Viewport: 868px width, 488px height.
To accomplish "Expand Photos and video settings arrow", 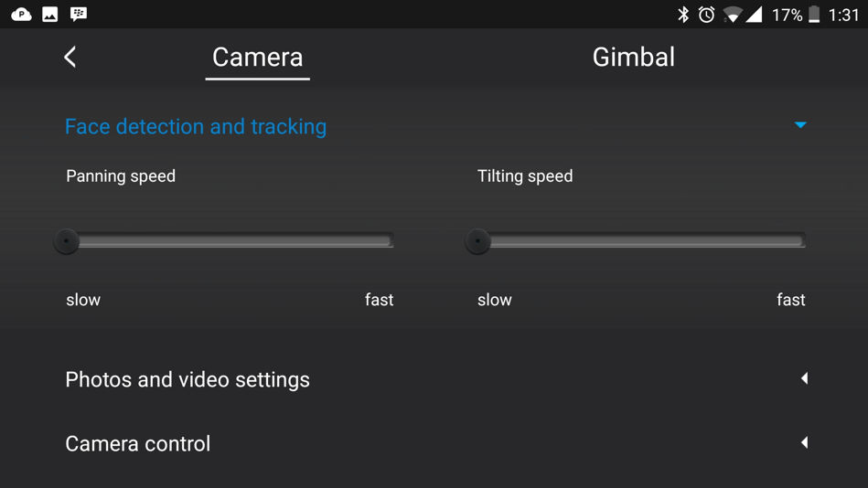I will [x=804, y=378].
